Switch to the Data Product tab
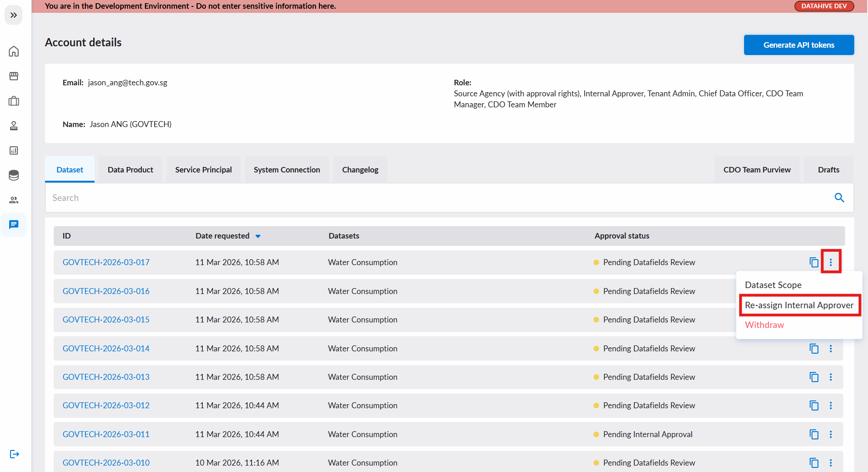This screenshot has width=868, height=472. coord(130,170)
